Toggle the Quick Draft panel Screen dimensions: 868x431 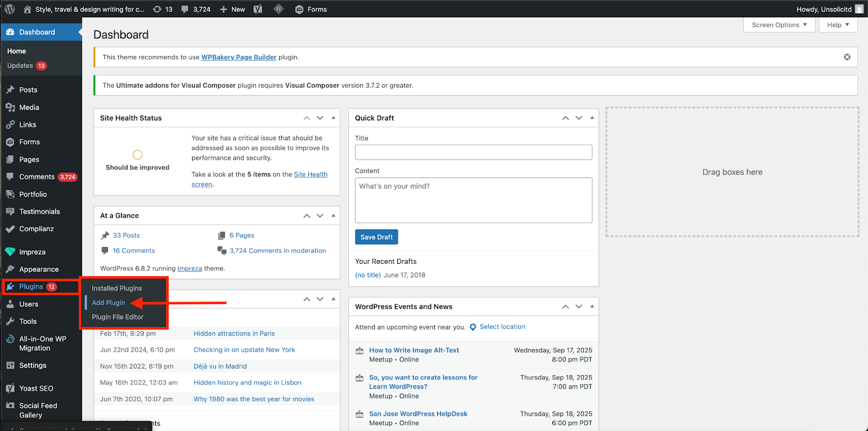tap(592, 118)
